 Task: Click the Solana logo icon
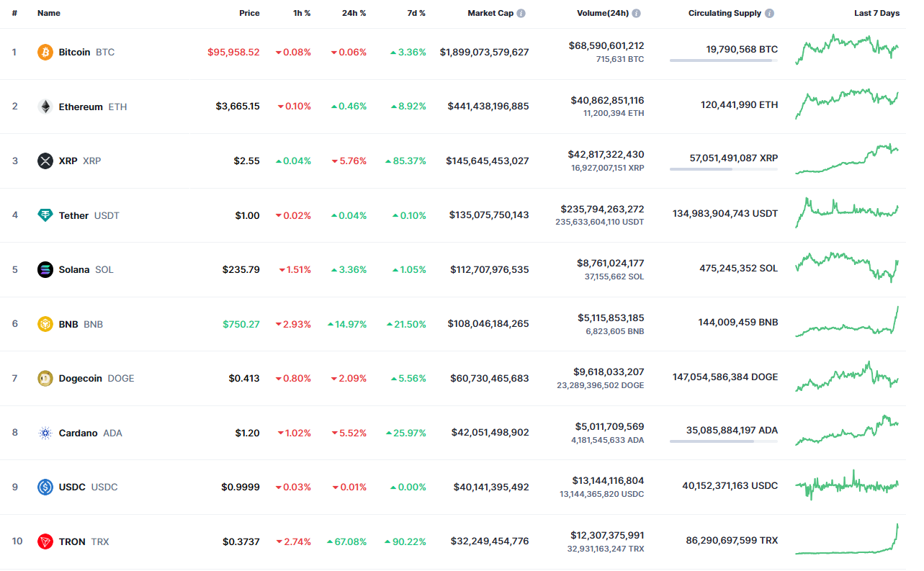pos(45,270)
